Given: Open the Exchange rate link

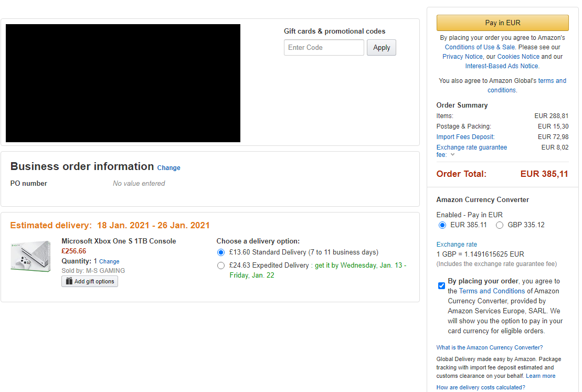Looking at the screenshot, I should pyautogui.click(x=457, y=244).
